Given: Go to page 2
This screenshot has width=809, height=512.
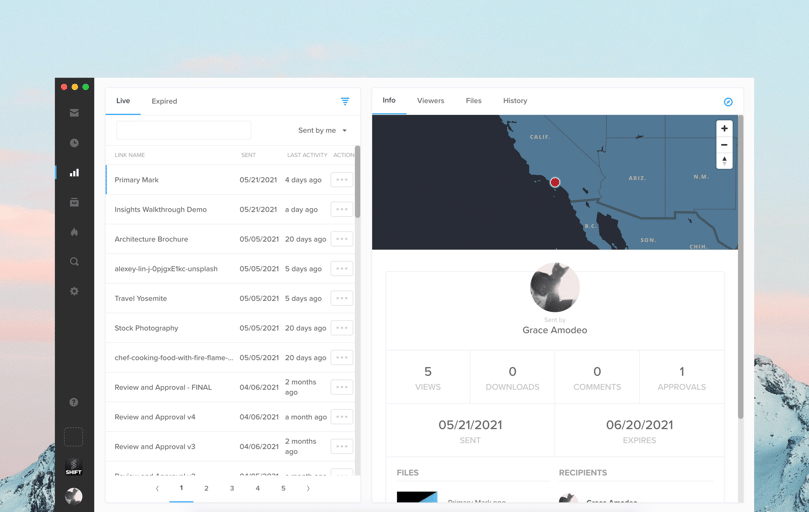Looking at the screenshot, I should click(x=206, y=488).
